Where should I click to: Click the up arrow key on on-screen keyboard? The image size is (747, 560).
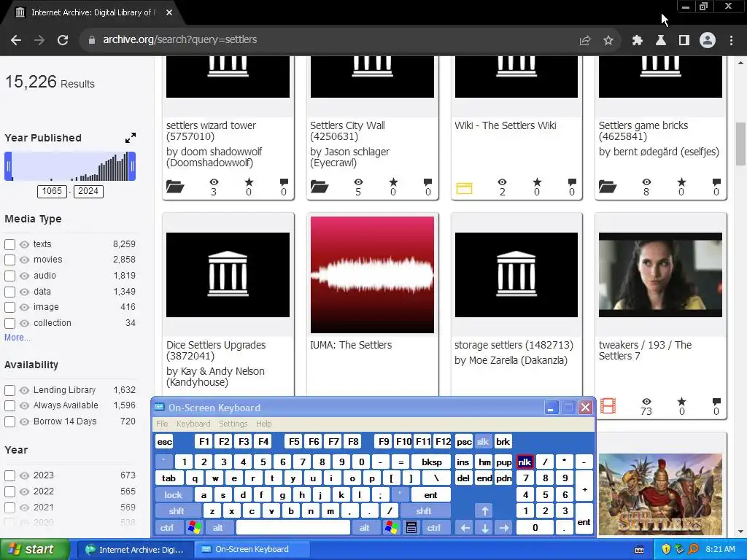(484, 511)
